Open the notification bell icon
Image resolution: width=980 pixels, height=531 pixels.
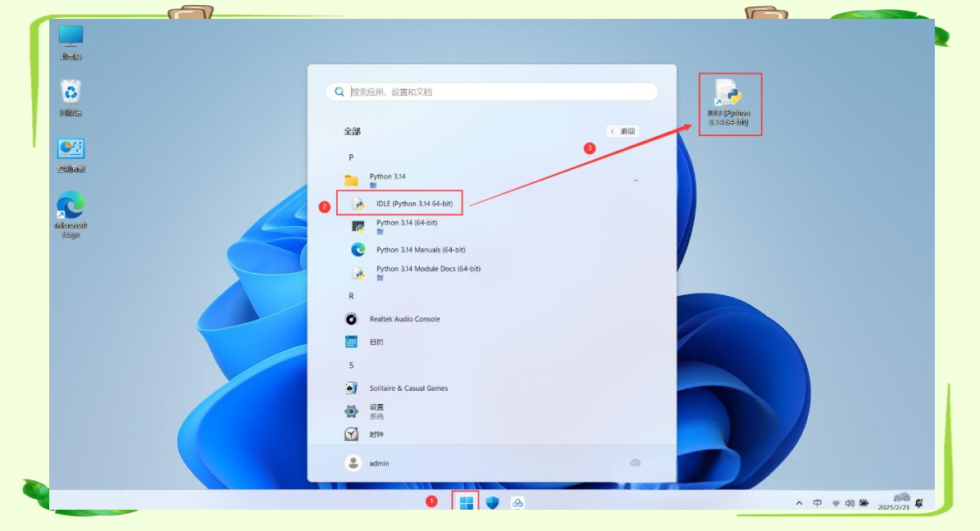tap(919, 503)
